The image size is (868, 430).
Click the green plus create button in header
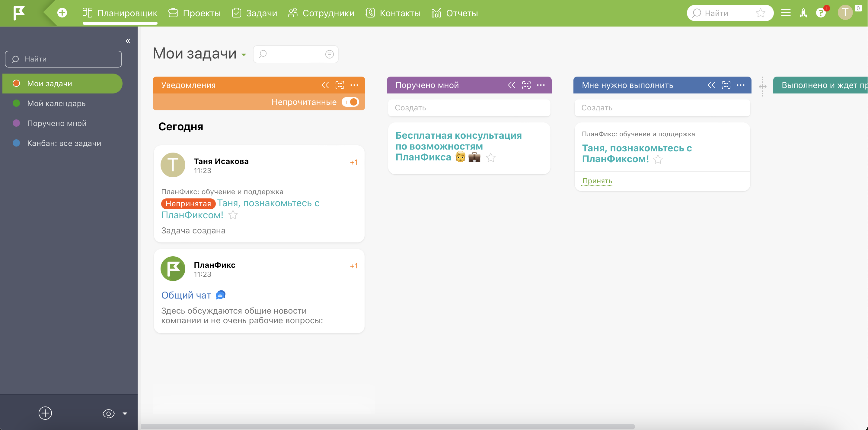(62, 13)
